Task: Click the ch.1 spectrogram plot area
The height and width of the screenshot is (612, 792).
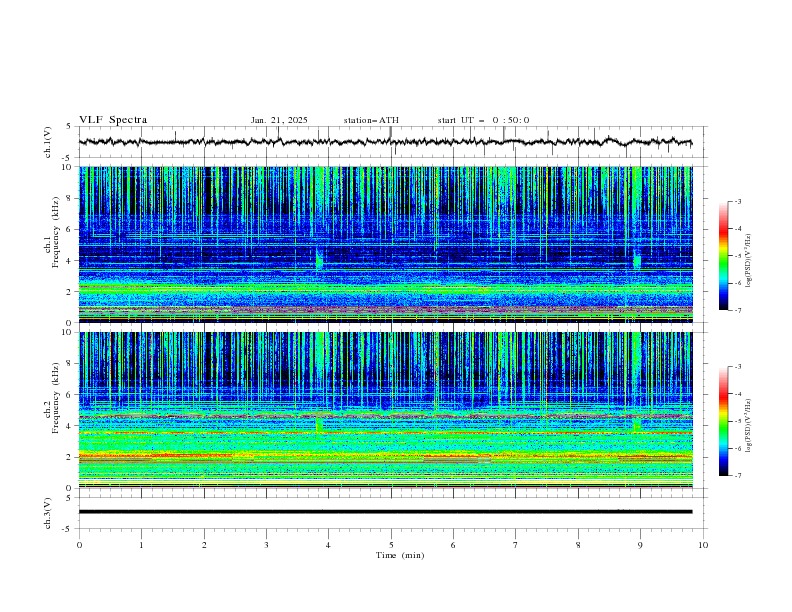Action: pos(385,244)
